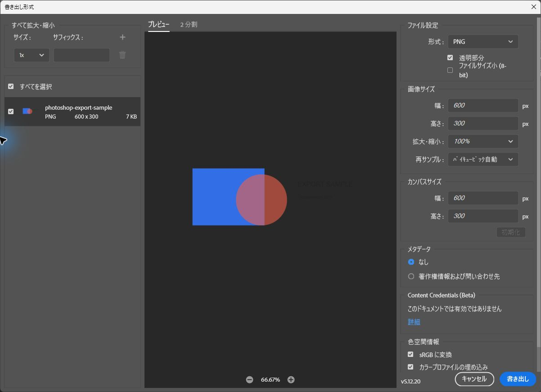Image resolution: width=541 pixels, height=392 pixels.
Task: Click the 画像サイズ 幅 input field
Action: (x=483, y=105)
